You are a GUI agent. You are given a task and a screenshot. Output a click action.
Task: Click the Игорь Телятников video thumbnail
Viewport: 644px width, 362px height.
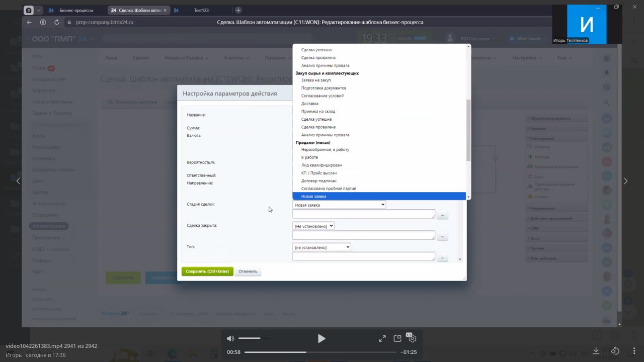tap(586, 24)
